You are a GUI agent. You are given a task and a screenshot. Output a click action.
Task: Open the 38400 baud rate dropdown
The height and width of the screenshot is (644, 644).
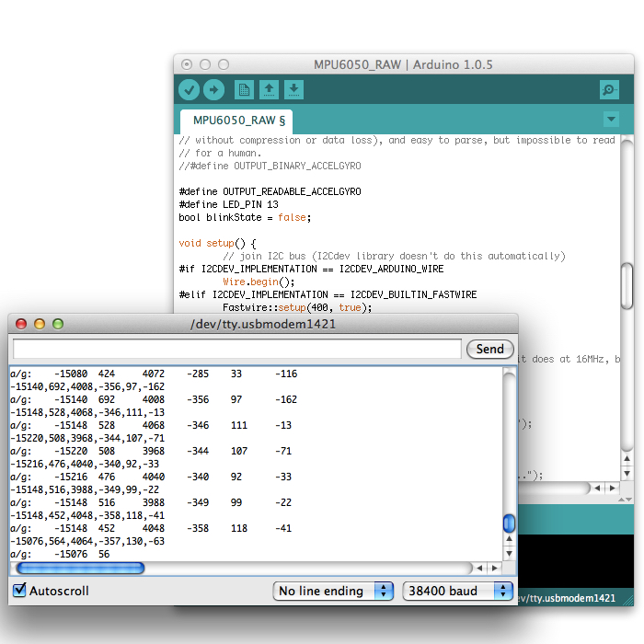point(457,591)
